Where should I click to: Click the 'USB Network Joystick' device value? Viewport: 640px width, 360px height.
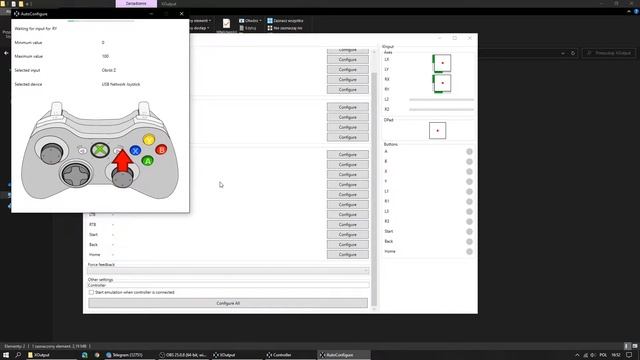[121, 84]
